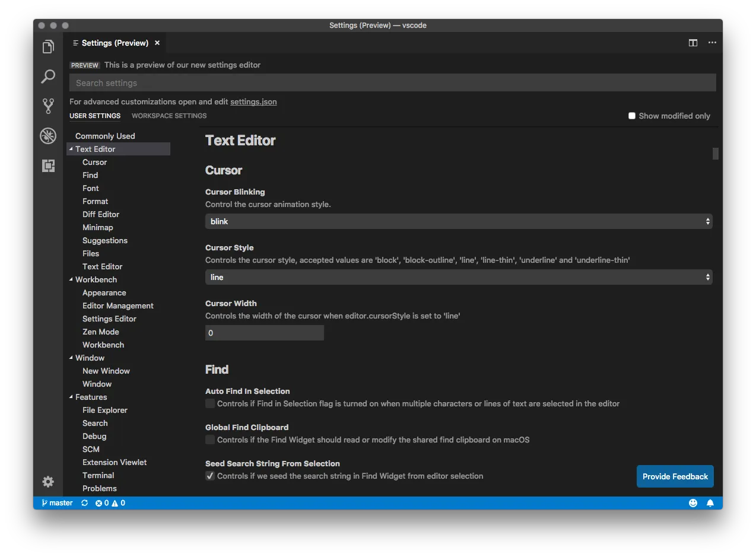Collapse the Workbench tree section
Screen dimensions: 756x557
point(71,279)
